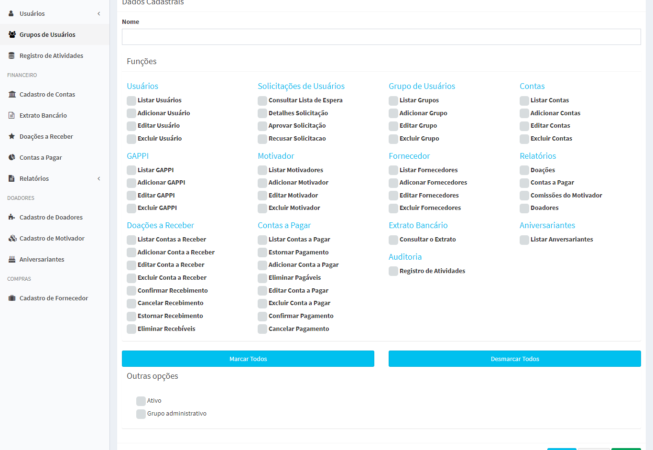Click the Doações a Receber star icon

pos(11,136)
